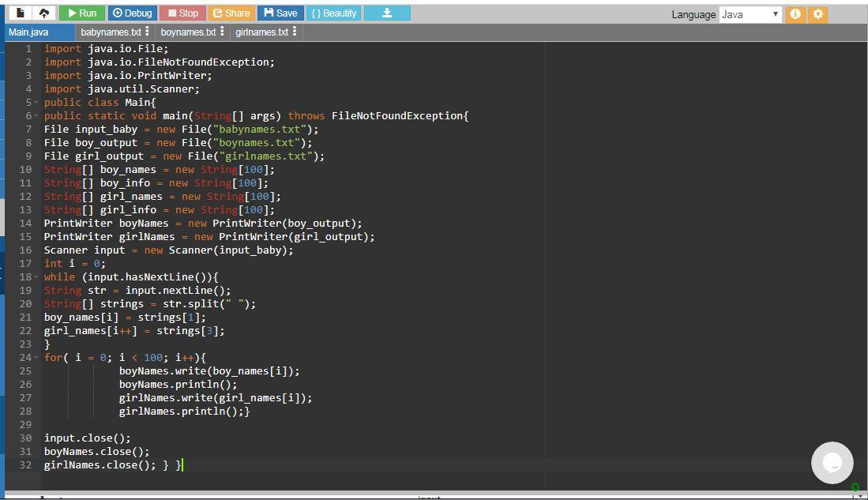The width and height of the screenshot is (868, 500).
Task: Collapse the for loop fold at line 24
Action: [36, 358]
